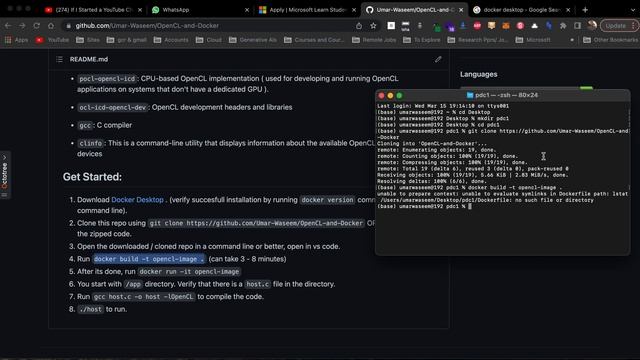Screen dimensions: 640x360
Task: Click the Get Started heading
Action: (x=92, y=177)
